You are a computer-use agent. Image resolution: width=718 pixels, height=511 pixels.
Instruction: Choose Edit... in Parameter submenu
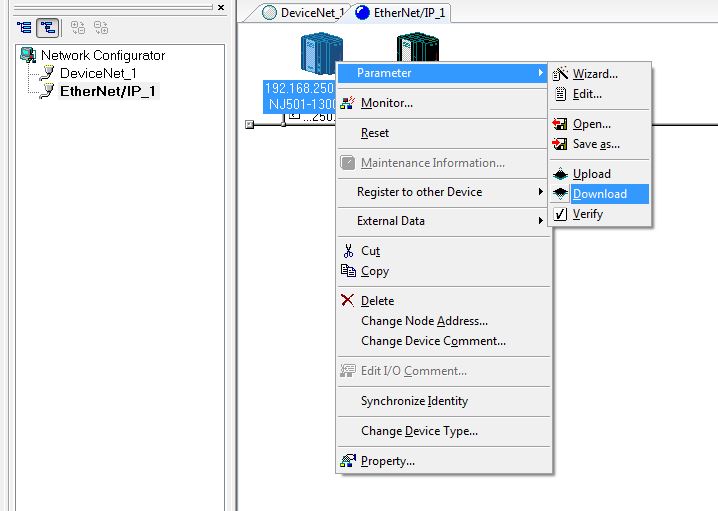click(599, 94)
